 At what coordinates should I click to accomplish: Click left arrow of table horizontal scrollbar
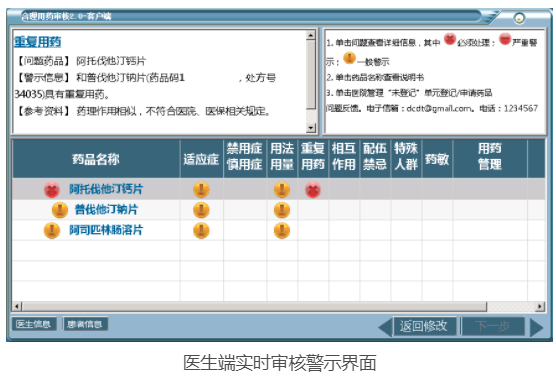click(x=17, y=306)
